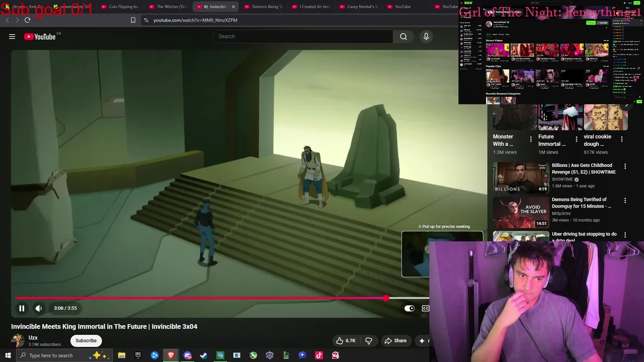This screenshot has width=644, height=362.
Task: Like the video with 6.7K likes
Action: (346, 340)
